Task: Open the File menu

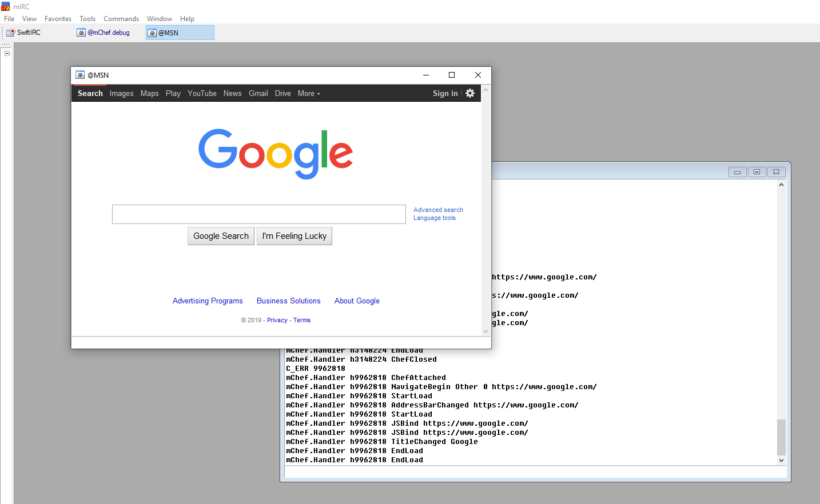Action: [9, 19]
